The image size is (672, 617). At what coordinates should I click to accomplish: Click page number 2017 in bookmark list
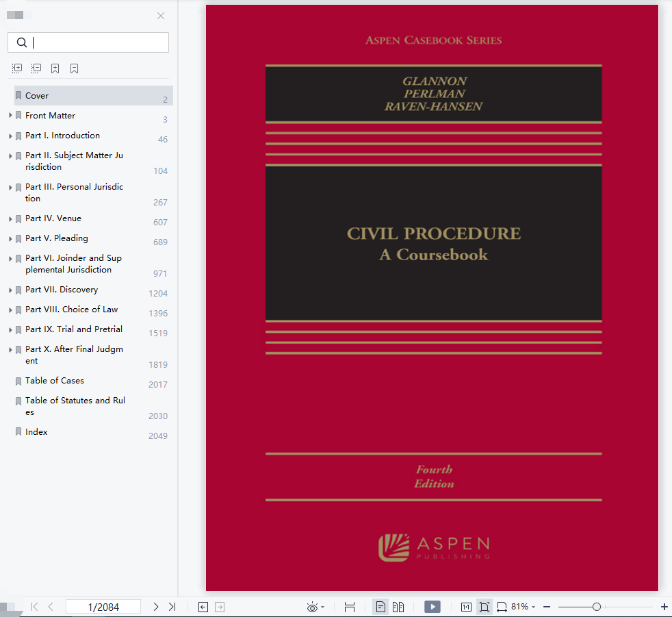[x=158, y=385]
